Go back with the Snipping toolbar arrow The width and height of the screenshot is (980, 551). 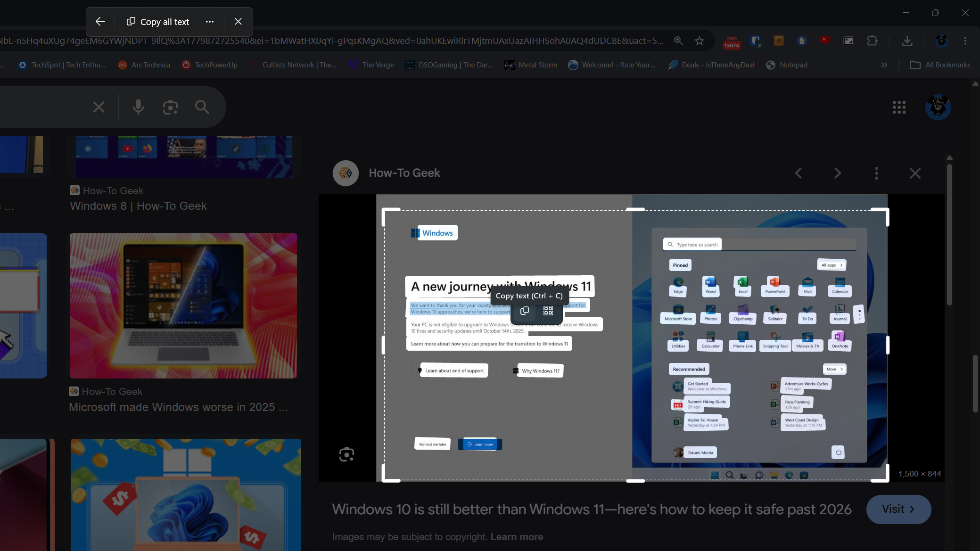coord(100,22)
